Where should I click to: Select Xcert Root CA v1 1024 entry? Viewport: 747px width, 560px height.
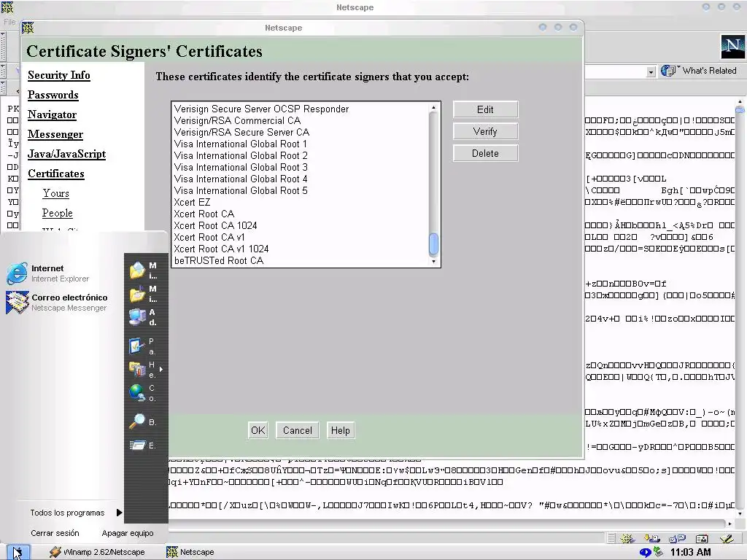pyautogui.click(x=221, y=249)
